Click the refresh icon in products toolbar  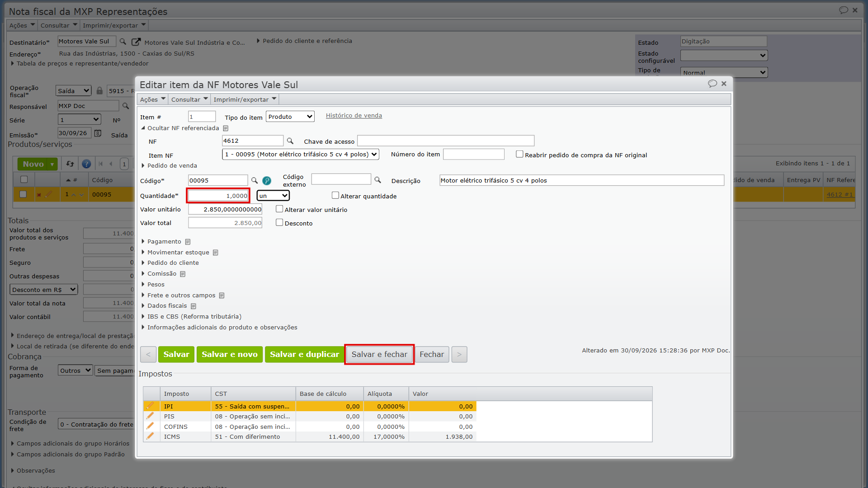point(70,164)
